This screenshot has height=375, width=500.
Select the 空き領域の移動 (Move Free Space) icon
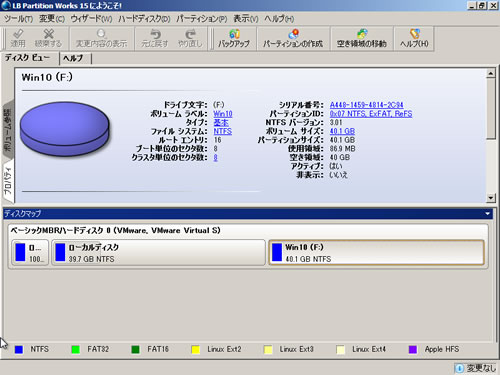click(362, 34)
